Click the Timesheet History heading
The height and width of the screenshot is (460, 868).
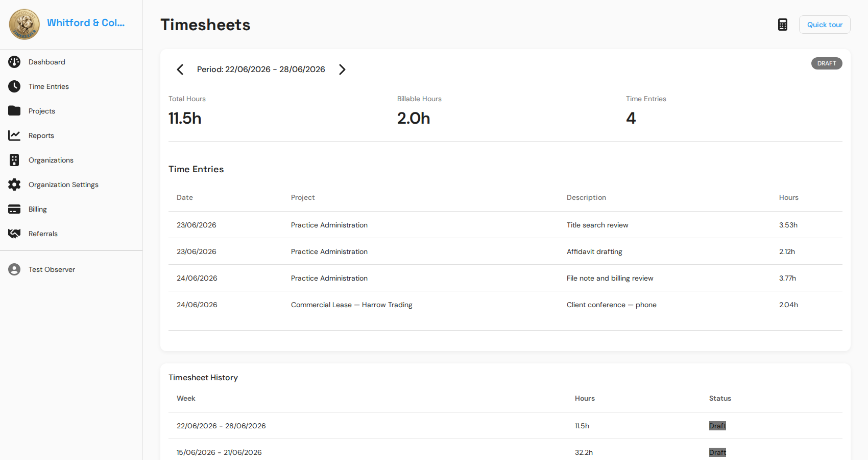pyautogui.click(x=203, y=378)
